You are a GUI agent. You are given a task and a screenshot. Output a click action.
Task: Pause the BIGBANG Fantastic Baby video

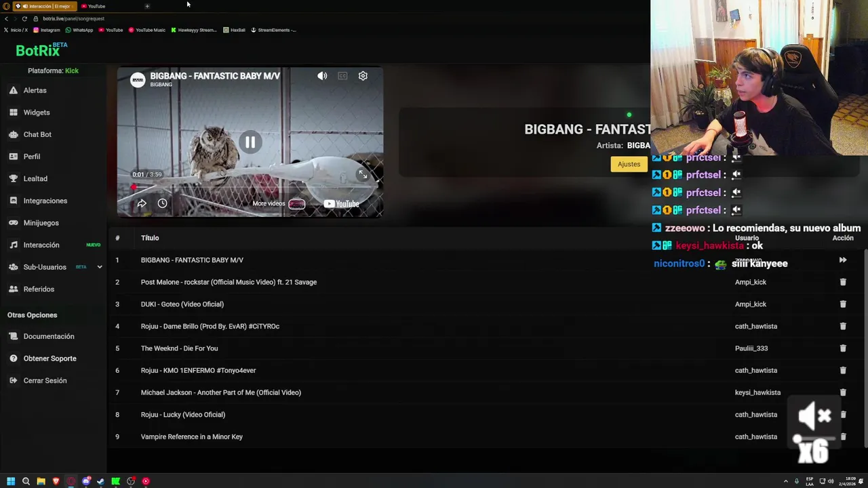[250, 142]
